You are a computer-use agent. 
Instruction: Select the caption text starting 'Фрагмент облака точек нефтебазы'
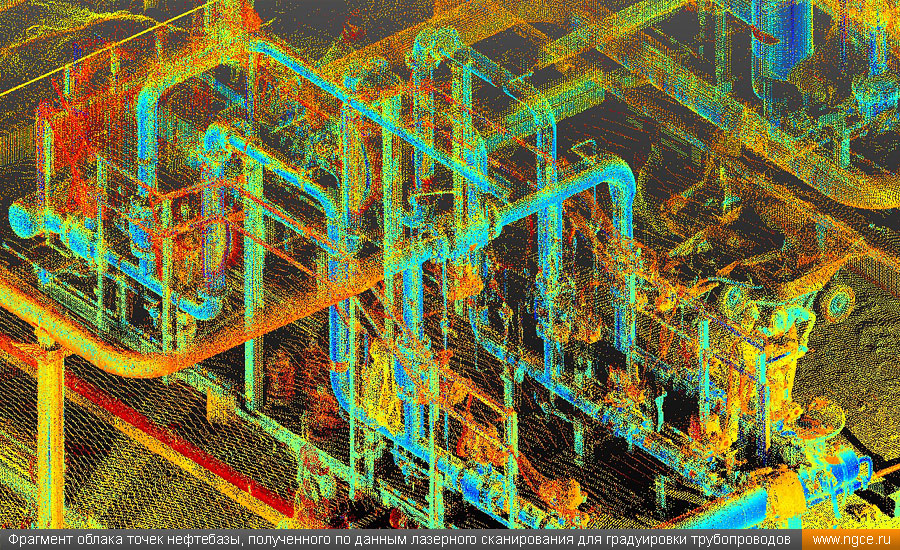tap(399, 540)
